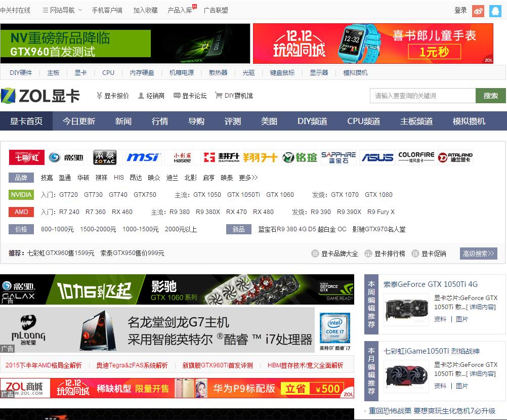This screenshot has width=507, height=420.
Task: Open 高级搜索>> advanced search
Action: click(478, 254)
